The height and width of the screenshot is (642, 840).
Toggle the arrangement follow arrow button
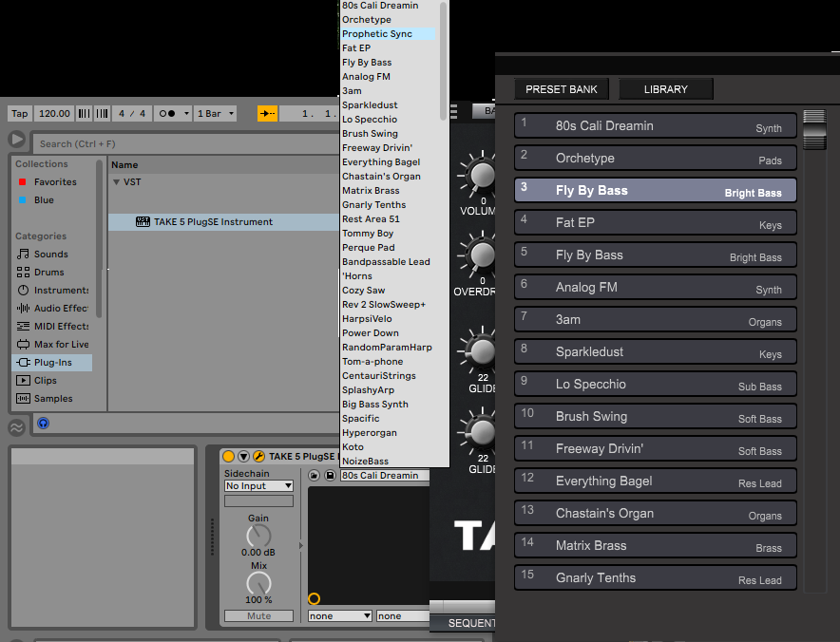(268, 113)
